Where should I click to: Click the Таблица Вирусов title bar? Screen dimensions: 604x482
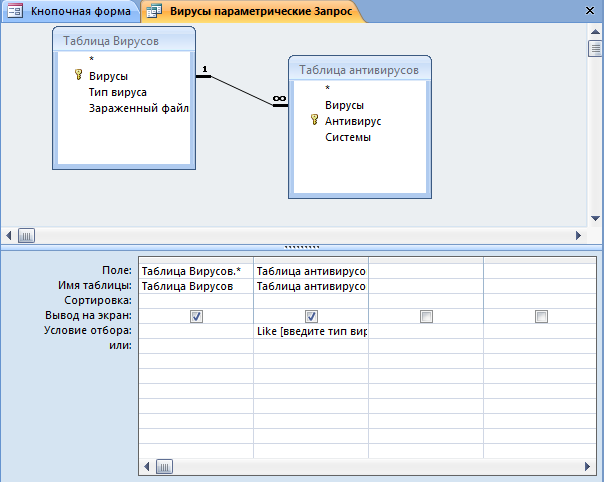(x=124, y=40)
